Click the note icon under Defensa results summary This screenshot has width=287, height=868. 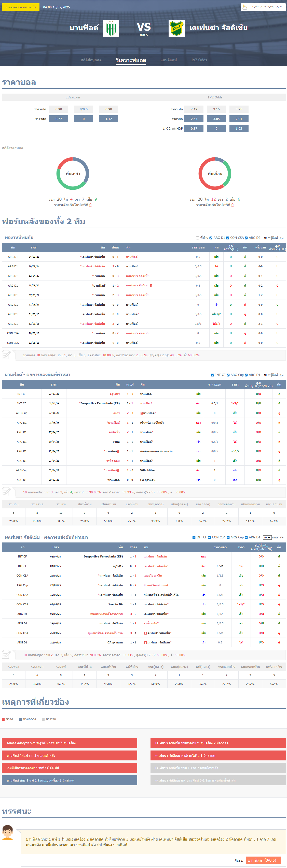pyautogui.click(x=6, y=655)
